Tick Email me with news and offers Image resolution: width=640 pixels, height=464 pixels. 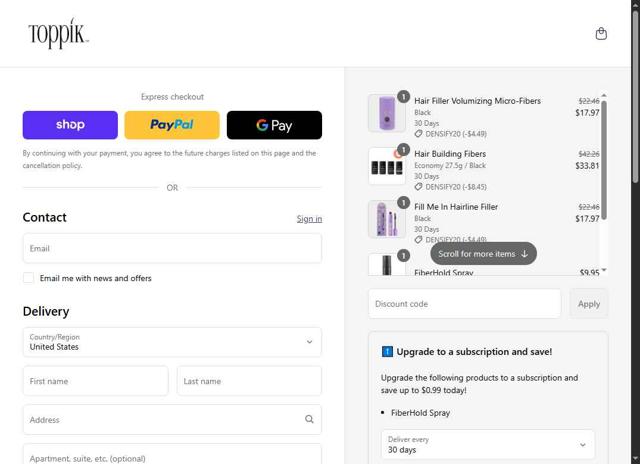(29, 278)
